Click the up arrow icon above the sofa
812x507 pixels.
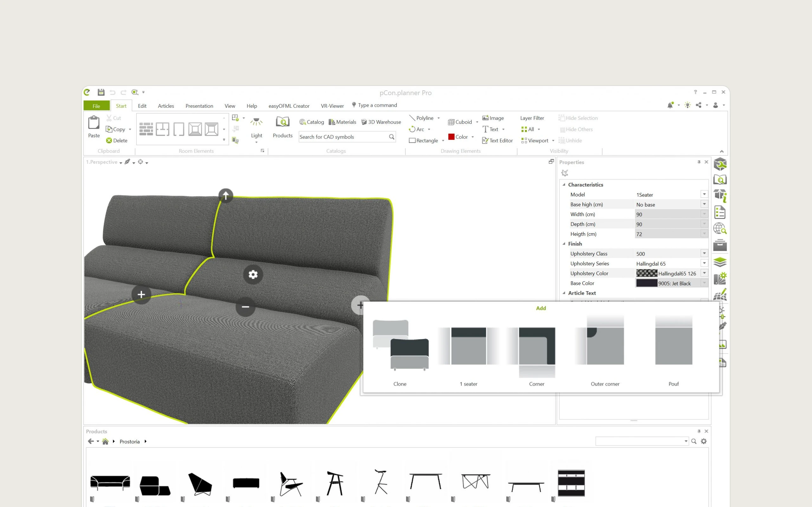(x=226, y=195)
